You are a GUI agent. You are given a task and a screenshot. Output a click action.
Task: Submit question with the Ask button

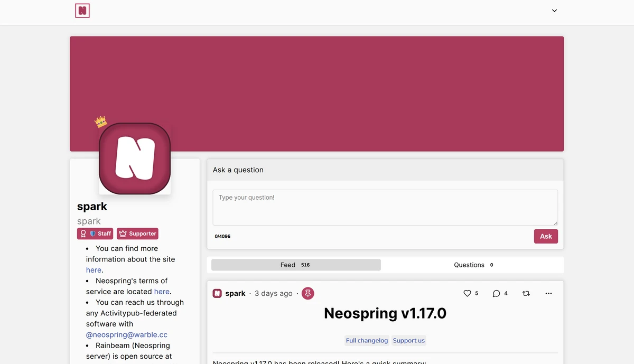point(546,236)
